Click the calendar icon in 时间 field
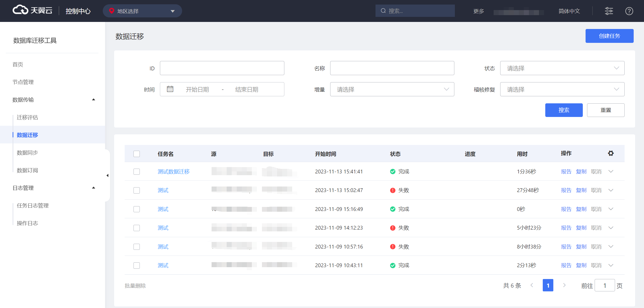This screenshot has width=644, height=308. pyautogui.click(x=170, y=89)
